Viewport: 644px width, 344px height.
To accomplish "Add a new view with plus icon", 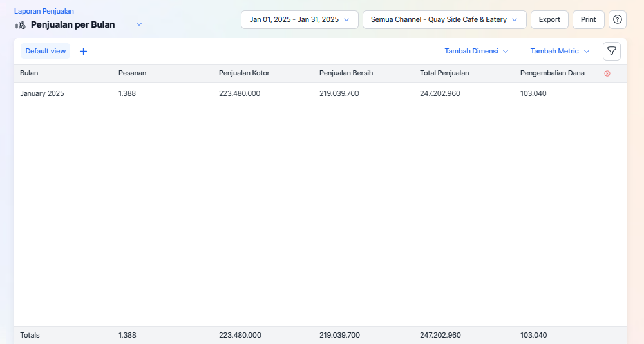I will (83, 51).
